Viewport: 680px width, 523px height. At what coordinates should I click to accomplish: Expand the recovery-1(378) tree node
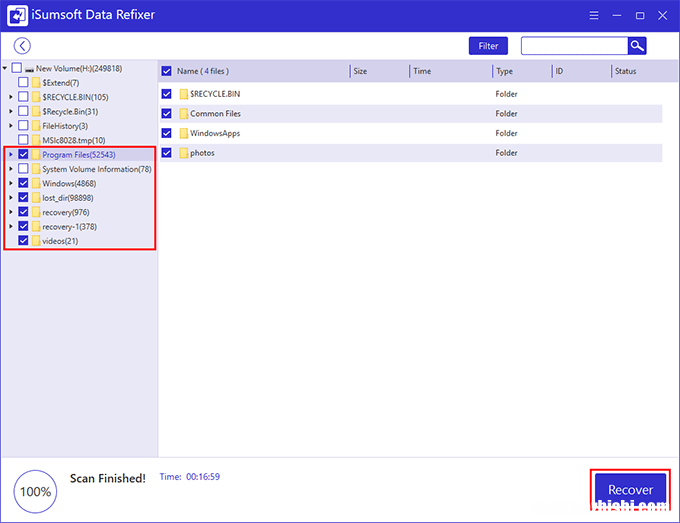click(x=11, y=226)
